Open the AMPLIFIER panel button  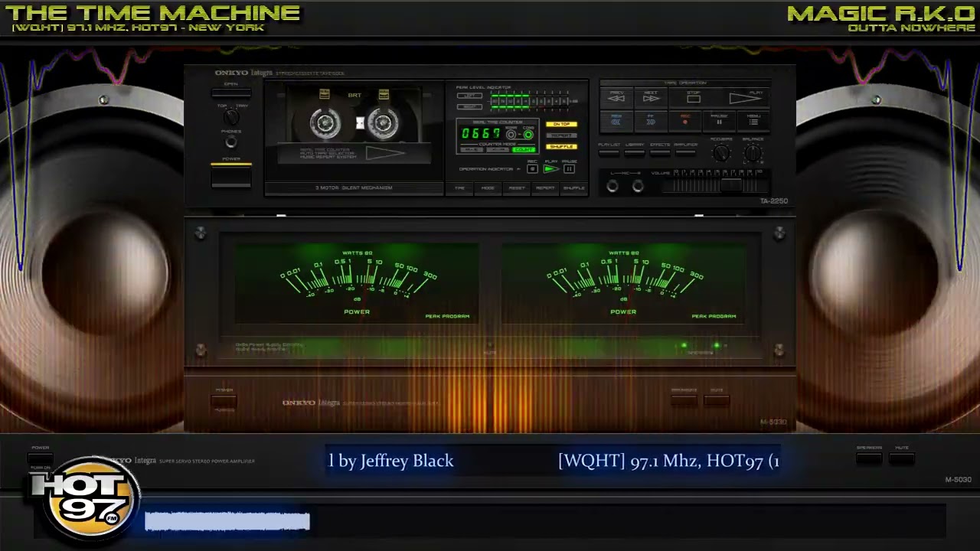pyautogui.click(x=685, y=152)
